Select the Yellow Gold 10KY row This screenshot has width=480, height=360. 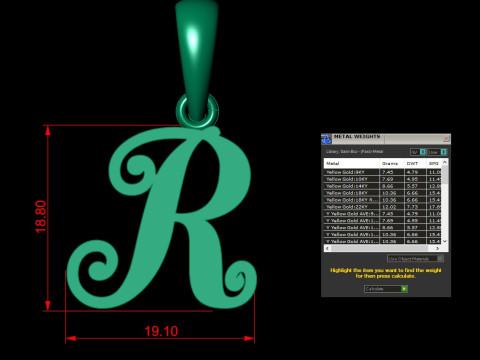click(x=382, y=179)
